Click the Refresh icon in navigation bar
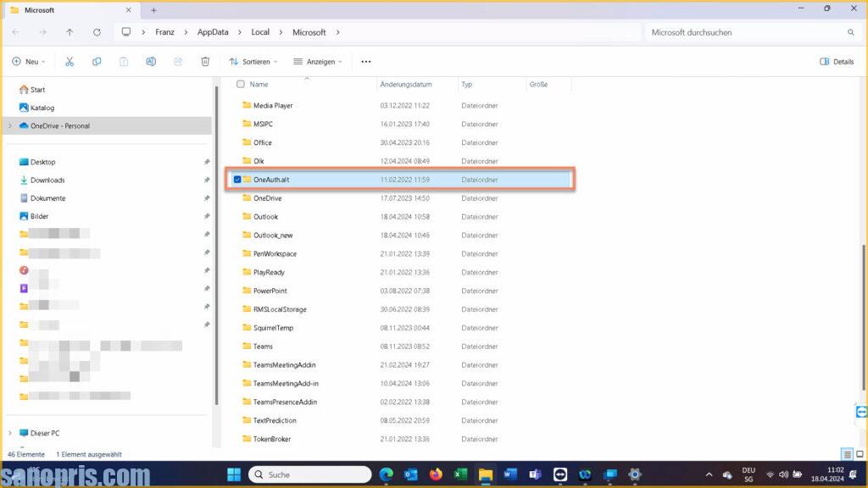This screenshot has width=868, height=488. pyautogui.click(x=97, y=32)
